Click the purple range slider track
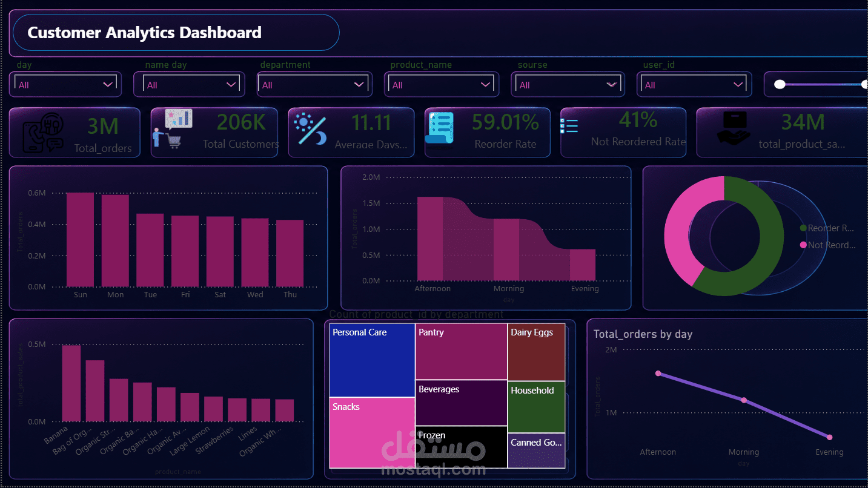The height and width of the screenshot is (488, 868). tap(824, 85)
